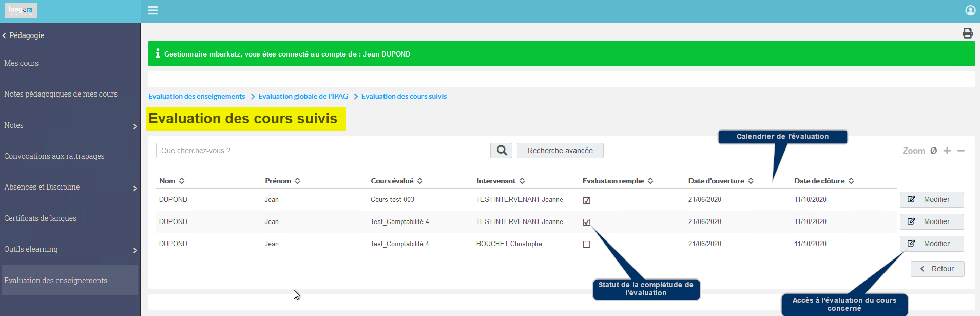Check the box for BOUCHET Christophe row

pyautogui.click(x=586, y=244)
